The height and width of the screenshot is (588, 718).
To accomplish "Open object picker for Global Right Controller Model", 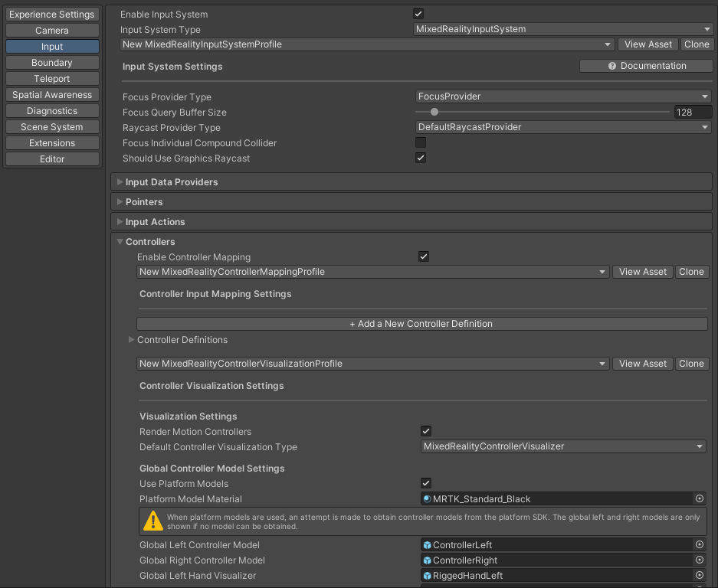I will point(698,560).
